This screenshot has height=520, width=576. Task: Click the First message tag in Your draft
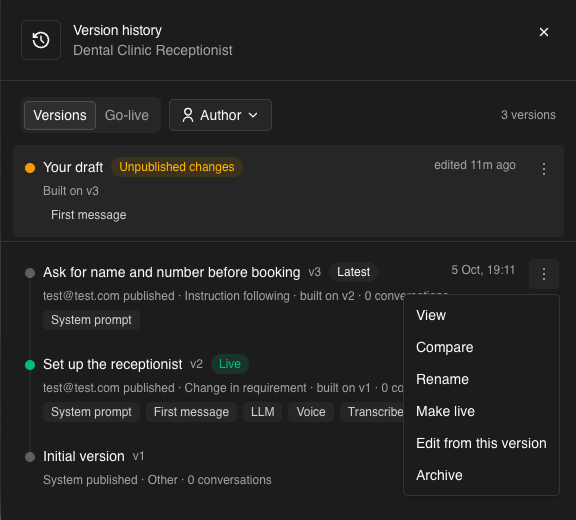pyautogui.click(x=89, y=215)
